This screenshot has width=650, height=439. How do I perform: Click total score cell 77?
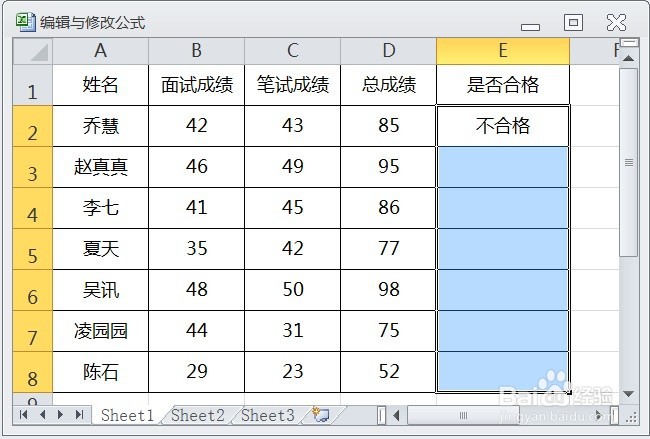(x=388, y=249)
